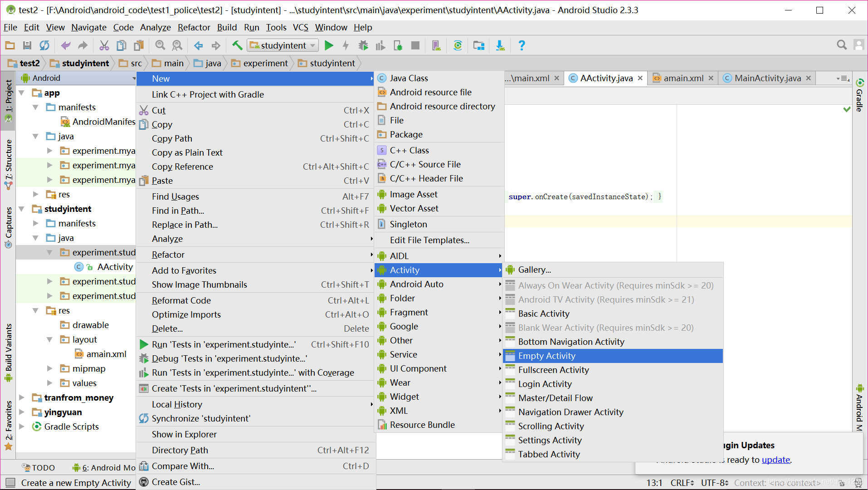Viewport: 868px width, 490px height.
Task: Open the studyintent run configuration dropdown
Action: pyautogui.click(x=283, y=45)
